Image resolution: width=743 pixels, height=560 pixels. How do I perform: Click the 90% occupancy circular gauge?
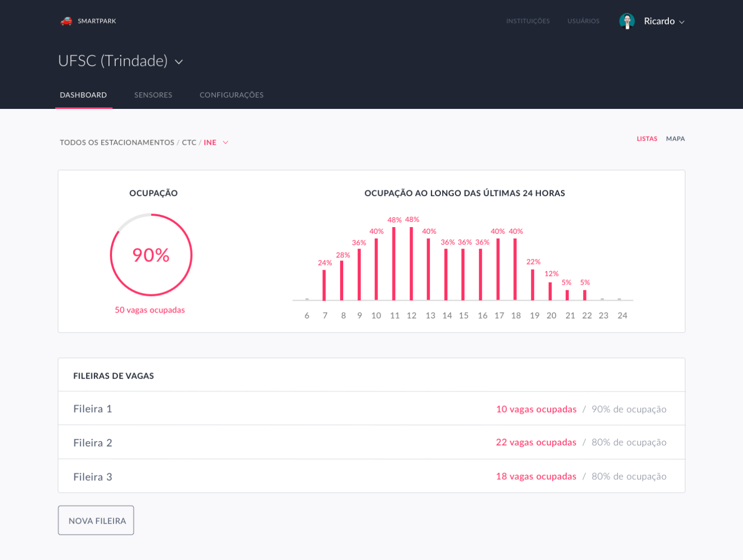pos(151,255)
